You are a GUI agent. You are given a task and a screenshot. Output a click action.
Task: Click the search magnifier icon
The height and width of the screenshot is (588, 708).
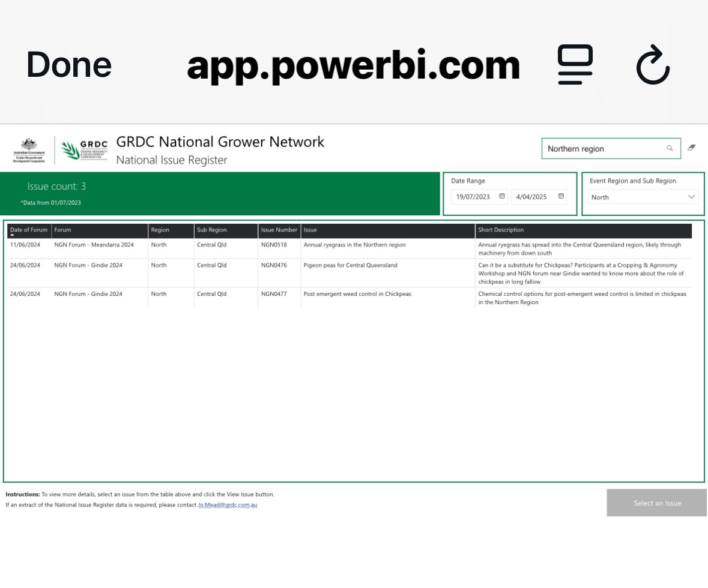[x=670, y=148]
